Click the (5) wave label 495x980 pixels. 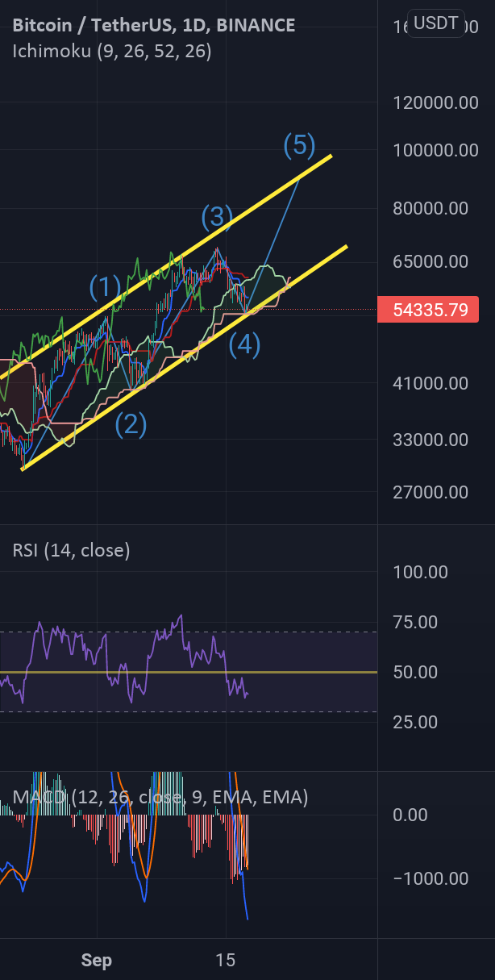click(x=299, y=145)
